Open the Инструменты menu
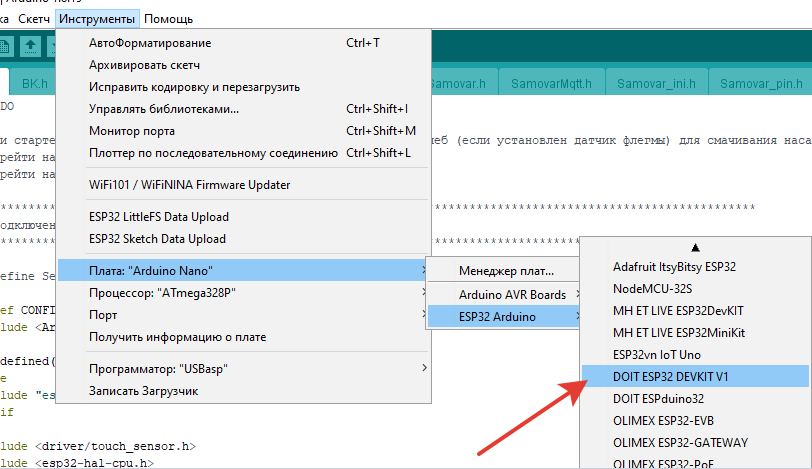This screenshot has width=812, height=469. click(x=97, y=19)
